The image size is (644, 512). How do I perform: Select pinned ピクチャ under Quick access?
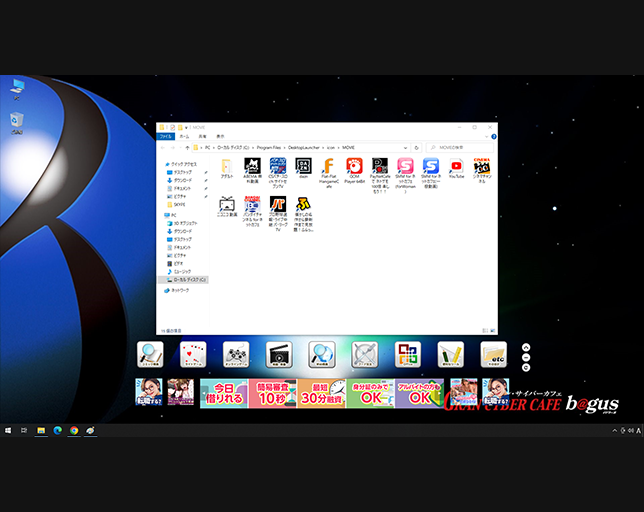point(179,197)
